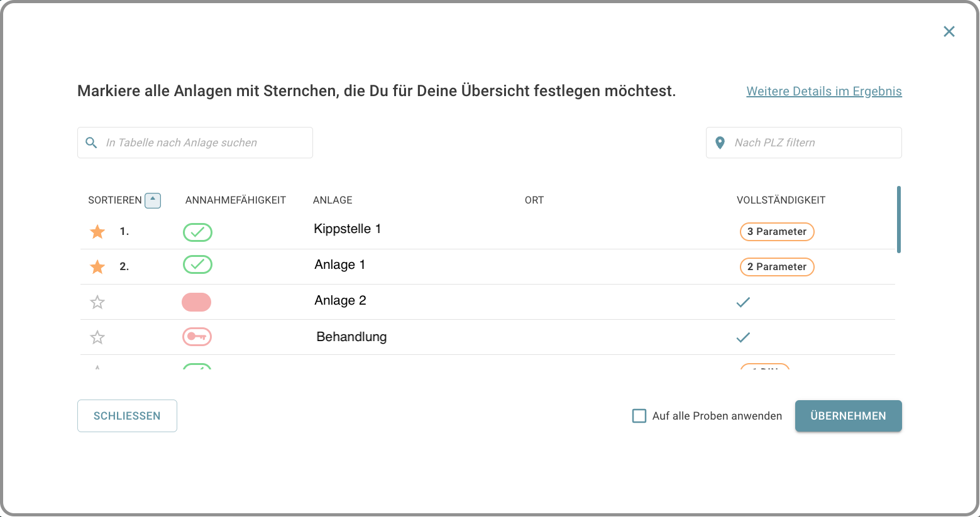Open Weitere Details im Ergebnis link

pyautogui.click(x=823, y=91)
